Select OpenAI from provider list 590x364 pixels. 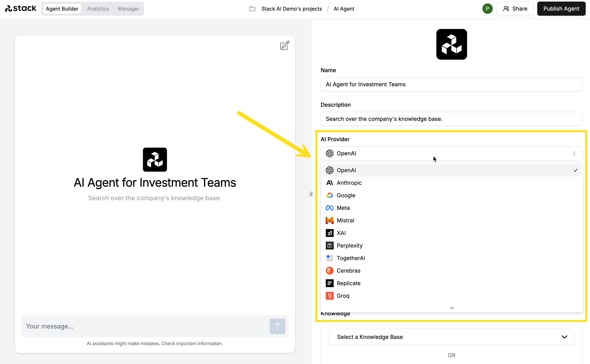click(452, 170)
